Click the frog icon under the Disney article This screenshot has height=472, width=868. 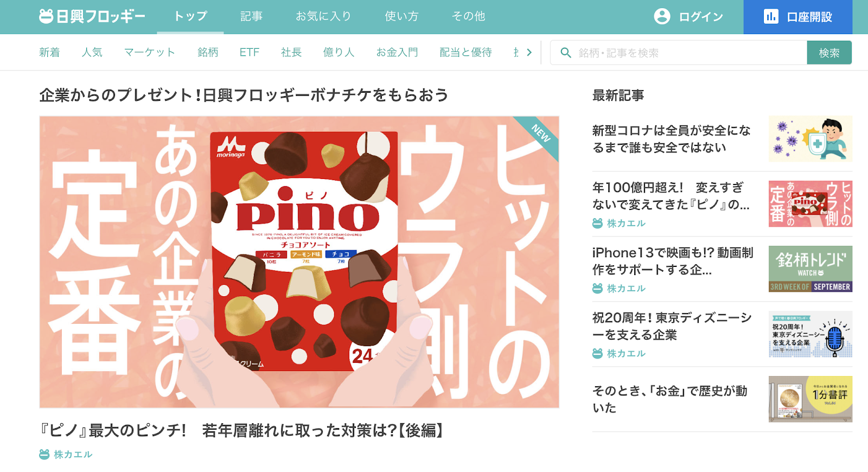(x=597, y=353)
